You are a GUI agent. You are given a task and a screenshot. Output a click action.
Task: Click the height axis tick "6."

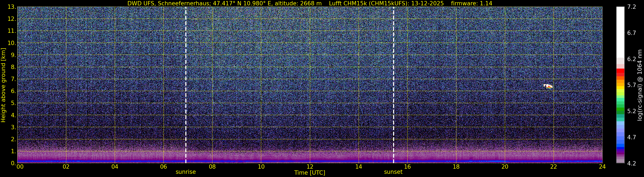[x=13, y=91]
